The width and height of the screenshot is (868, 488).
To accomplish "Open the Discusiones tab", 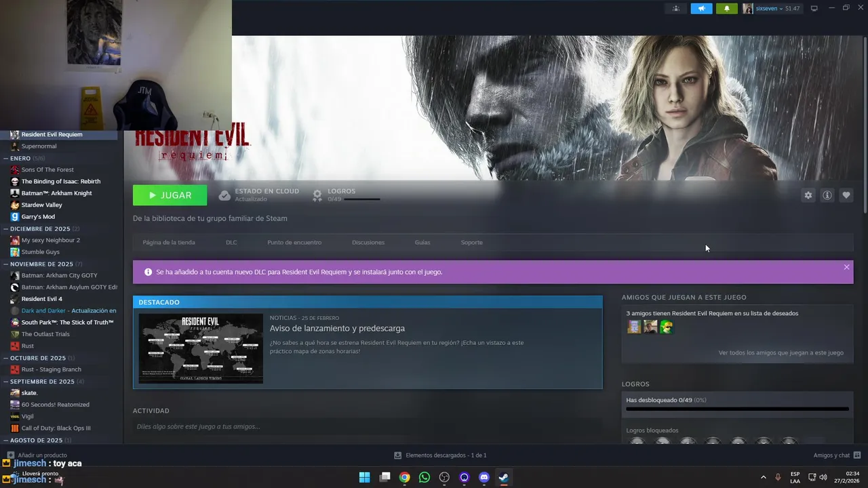I will [x=368, y=243].
